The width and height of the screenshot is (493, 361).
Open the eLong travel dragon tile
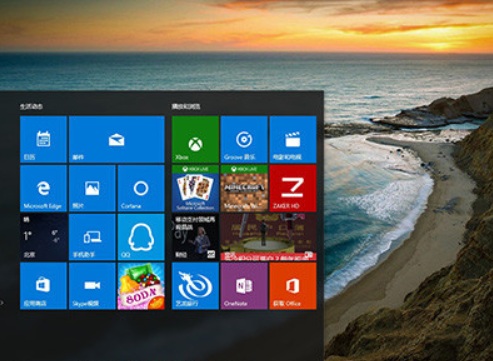click(195, 286)
